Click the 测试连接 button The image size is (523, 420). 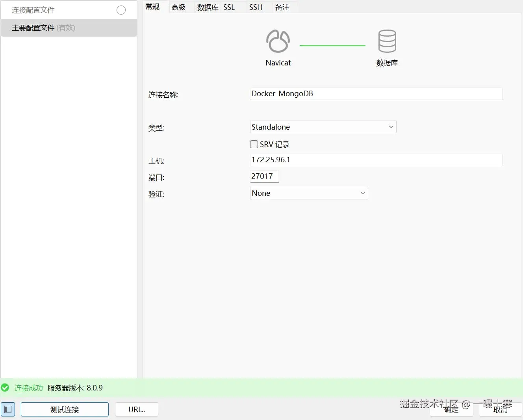click(x=65, y=409)
